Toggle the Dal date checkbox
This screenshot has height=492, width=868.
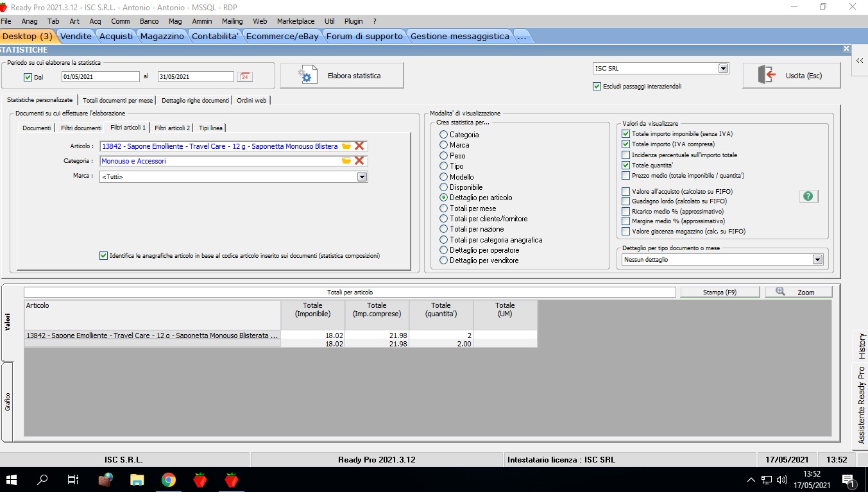[28, 77]
